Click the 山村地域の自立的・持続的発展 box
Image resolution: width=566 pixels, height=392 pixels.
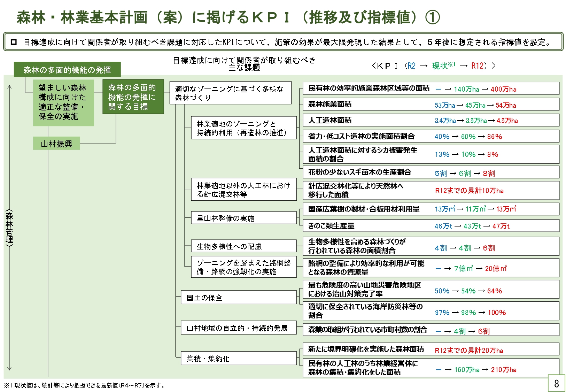point(238,328)
